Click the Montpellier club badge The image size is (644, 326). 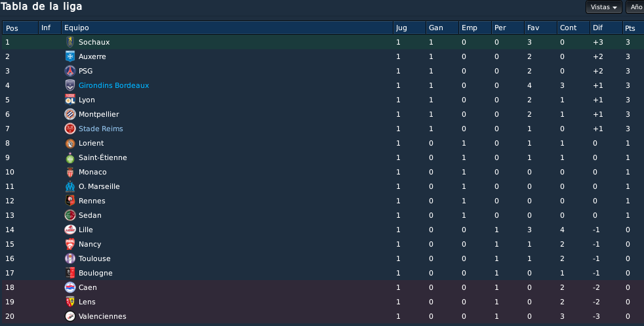coord(70,114)
